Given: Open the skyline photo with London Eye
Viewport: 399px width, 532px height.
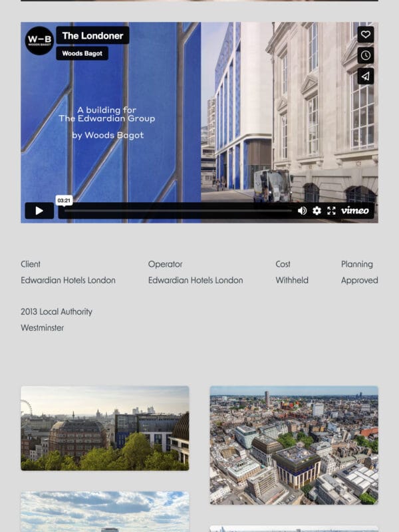Looking at the screenshot, I should pos(105,428).
